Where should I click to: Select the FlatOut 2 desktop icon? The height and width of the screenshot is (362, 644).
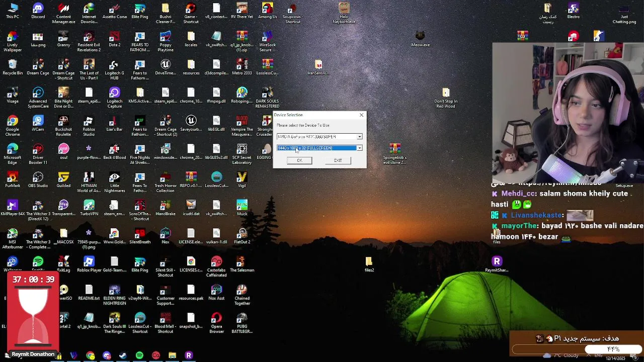pyautogui.click(x=242, y=236)
